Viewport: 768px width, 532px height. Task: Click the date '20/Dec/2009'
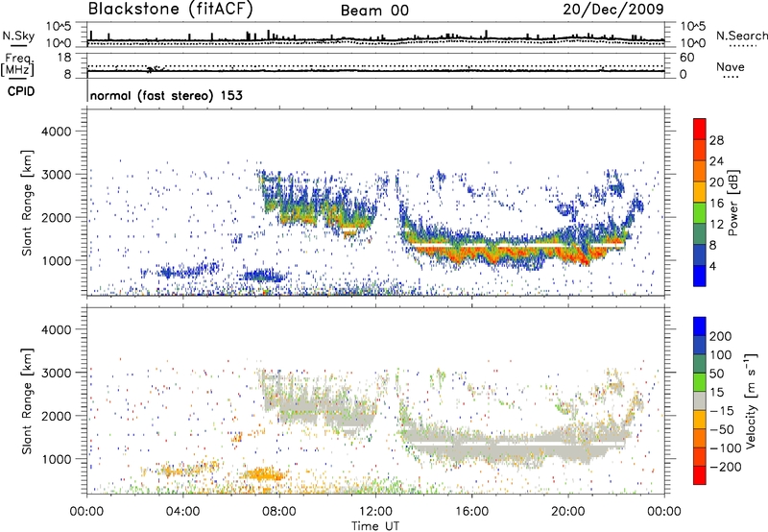[613, 10]
